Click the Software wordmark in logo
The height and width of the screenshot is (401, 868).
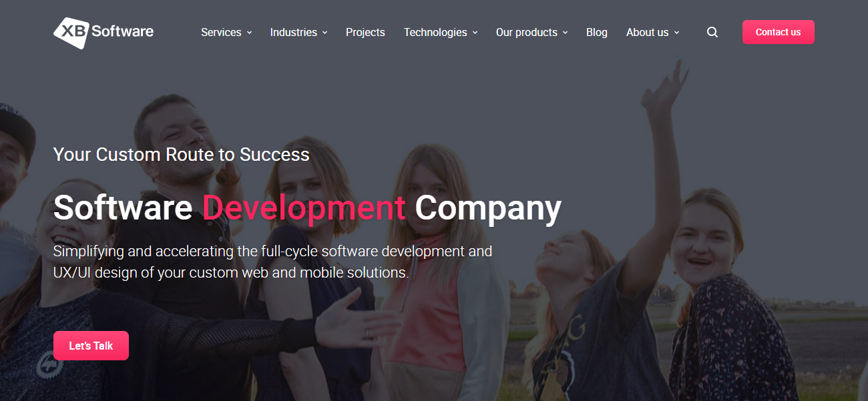pos(122,31)
